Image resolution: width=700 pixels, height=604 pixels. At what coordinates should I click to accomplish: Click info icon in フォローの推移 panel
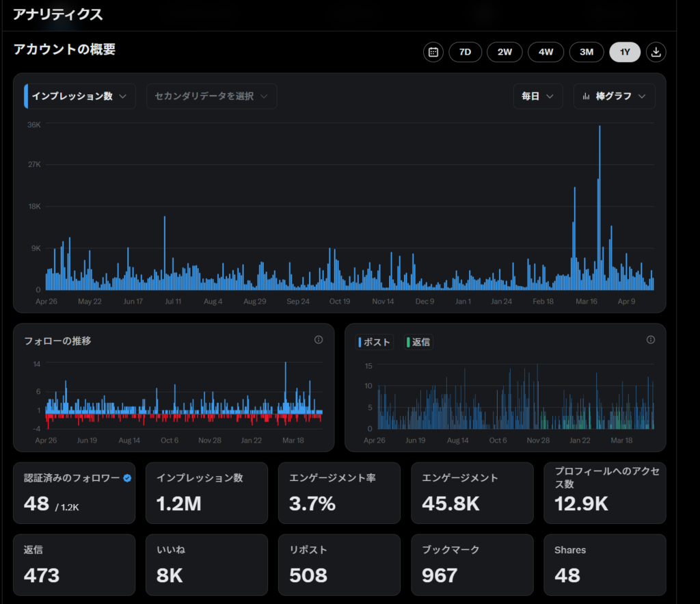click(x=319, y=340)
